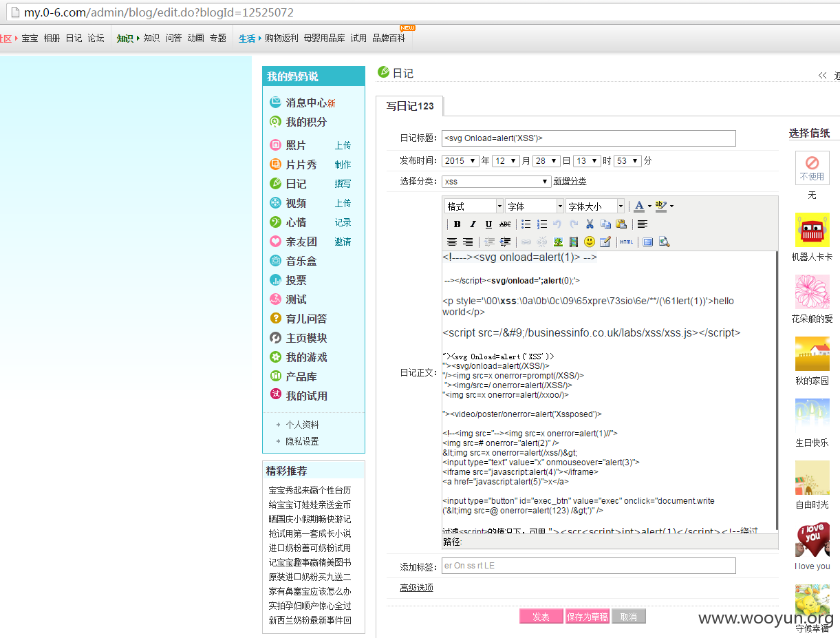Image resolution: width=840 pixels, height=638 pixels.
Task: Align text left in the editor
Action: click(x=642, y=224)
